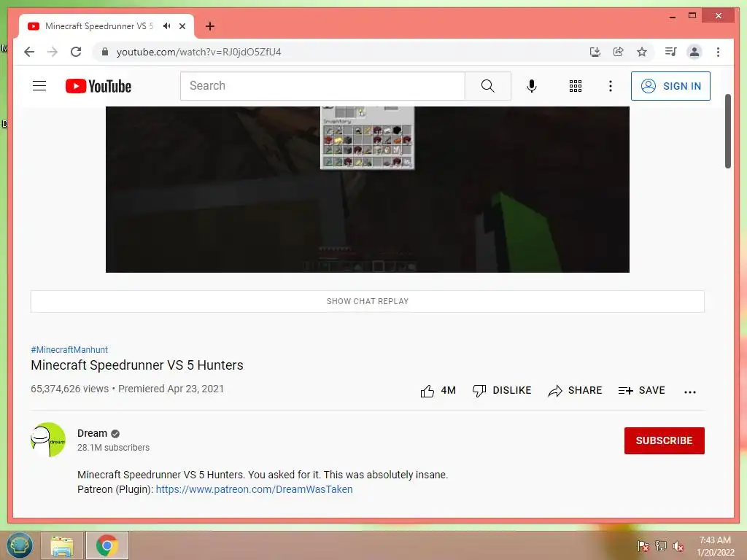Open the YouTube hamburger guide menu
Image resolution: width=747 pixels, height=560 pixels.
[39, 86]
